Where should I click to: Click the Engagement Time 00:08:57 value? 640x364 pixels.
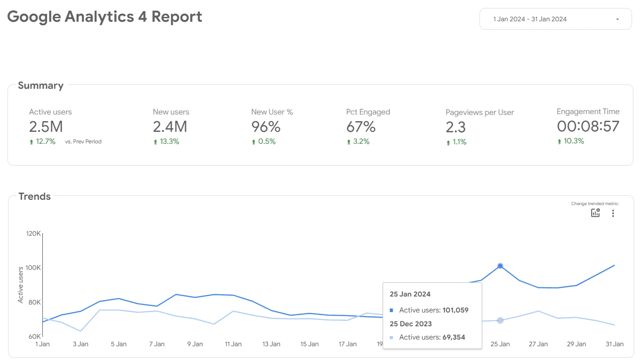coord(588,126)
